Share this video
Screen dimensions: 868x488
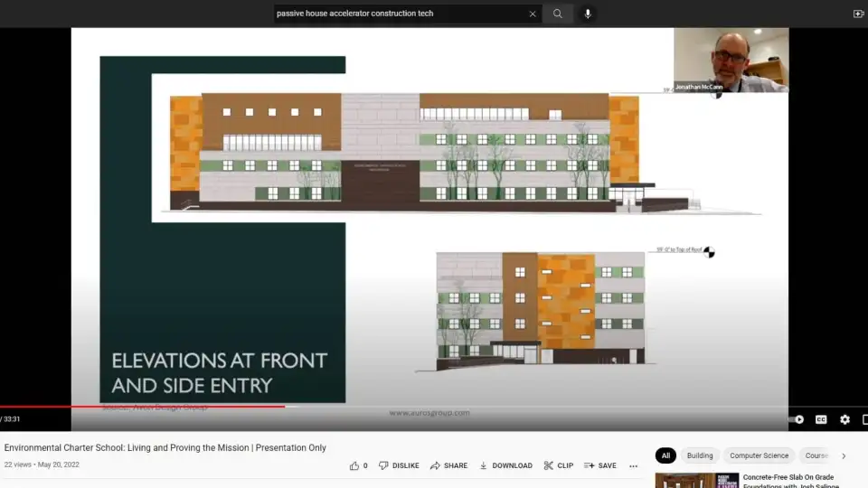pos(448,465)
